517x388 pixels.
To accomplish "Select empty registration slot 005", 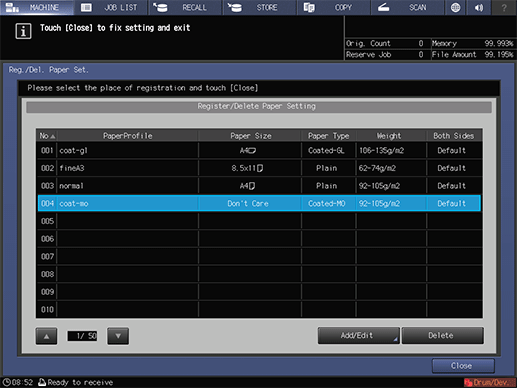I will pos(259,221).
